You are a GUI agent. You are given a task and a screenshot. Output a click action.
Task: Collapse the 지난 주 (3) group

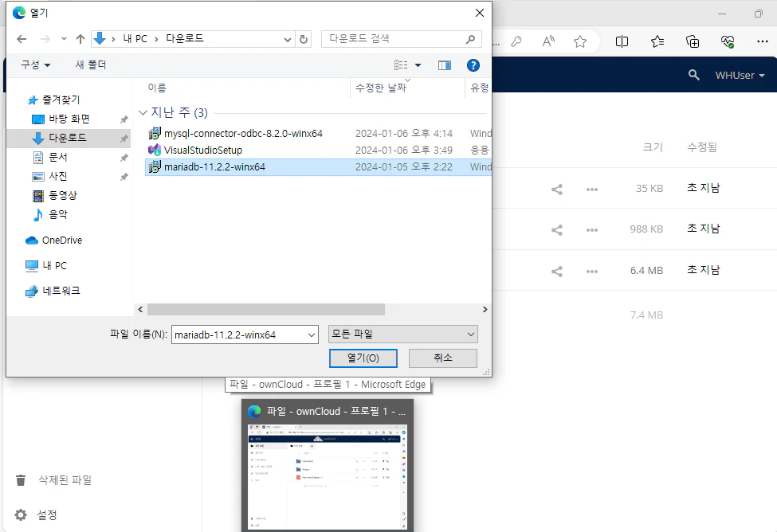point(143,113)
